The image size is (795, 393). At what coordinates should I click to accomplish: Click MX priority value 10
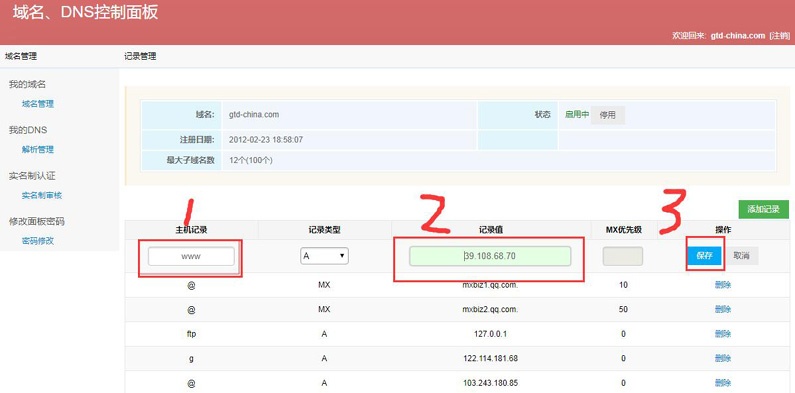623,285
